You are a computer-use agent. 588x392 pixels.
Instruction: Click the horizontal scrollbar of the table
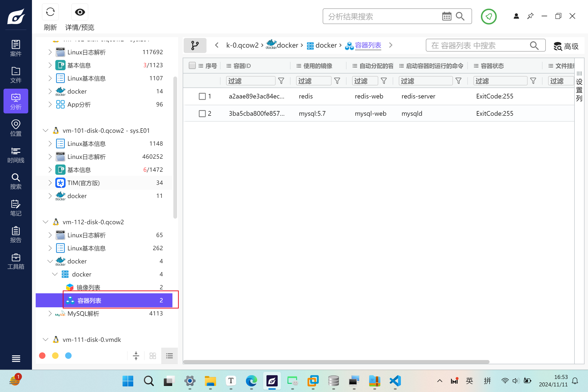pos(336,362)
